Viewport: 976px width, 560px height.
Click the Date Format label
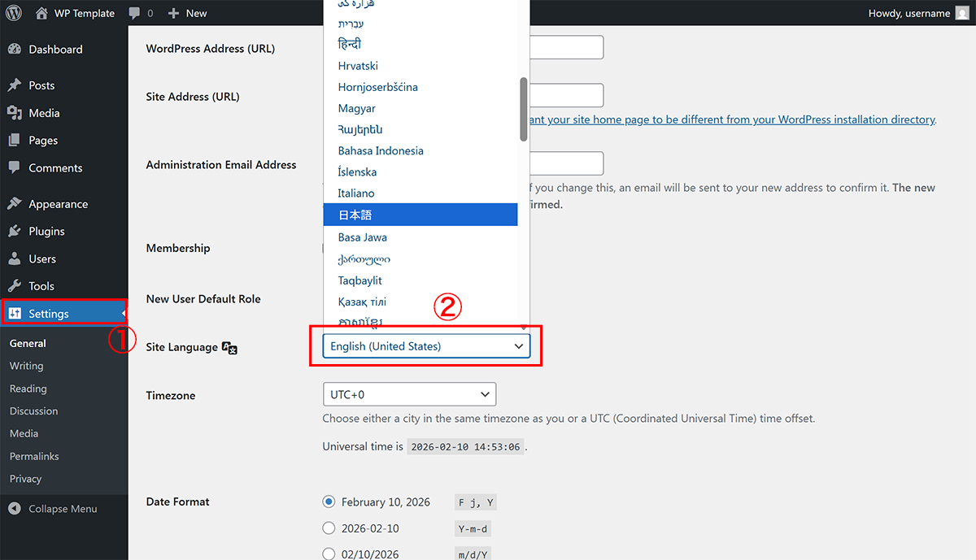click(177, 501)
